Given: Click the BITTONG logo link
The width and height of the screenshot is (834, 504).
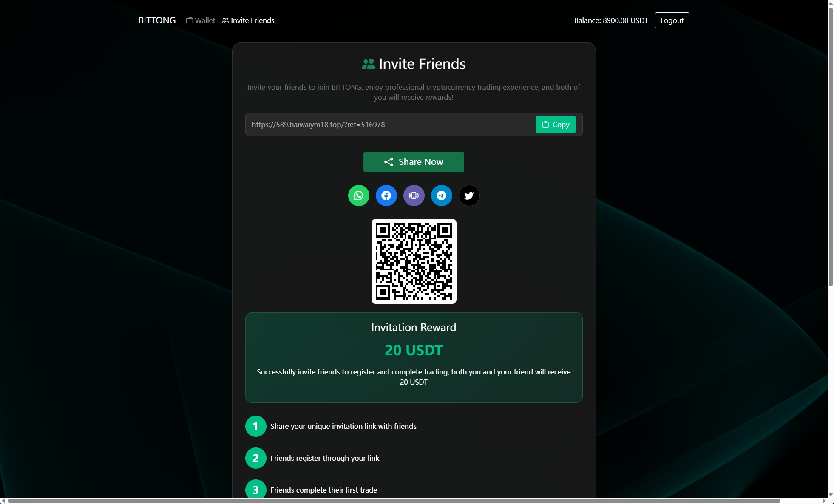Looking at the screenshot, I should pos(157,20).
